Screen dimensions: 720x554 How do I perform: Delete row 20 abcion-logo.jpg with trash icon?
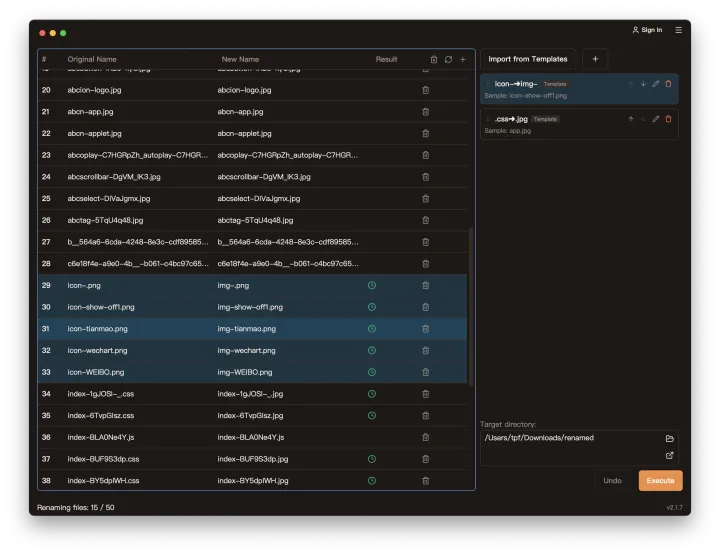pos(426,90)
